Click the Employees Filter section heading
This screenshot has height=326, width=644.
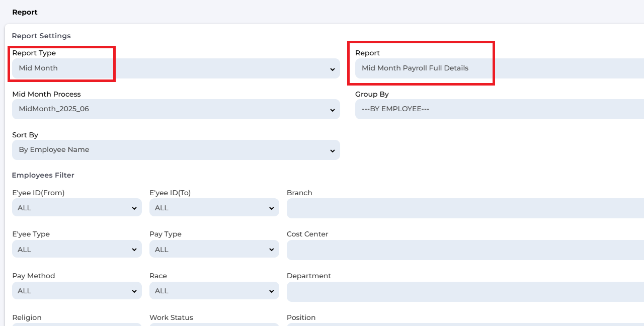click(43, 175)
